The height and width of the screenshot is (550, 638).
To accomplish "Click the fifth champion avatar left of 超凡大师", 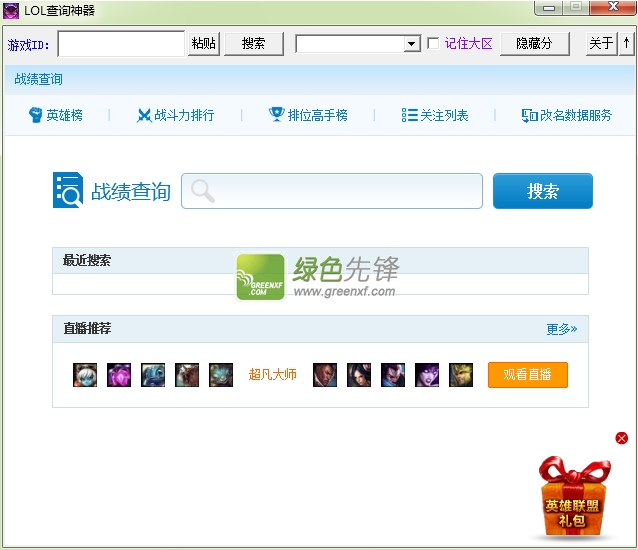I will (x=221, y=375).
